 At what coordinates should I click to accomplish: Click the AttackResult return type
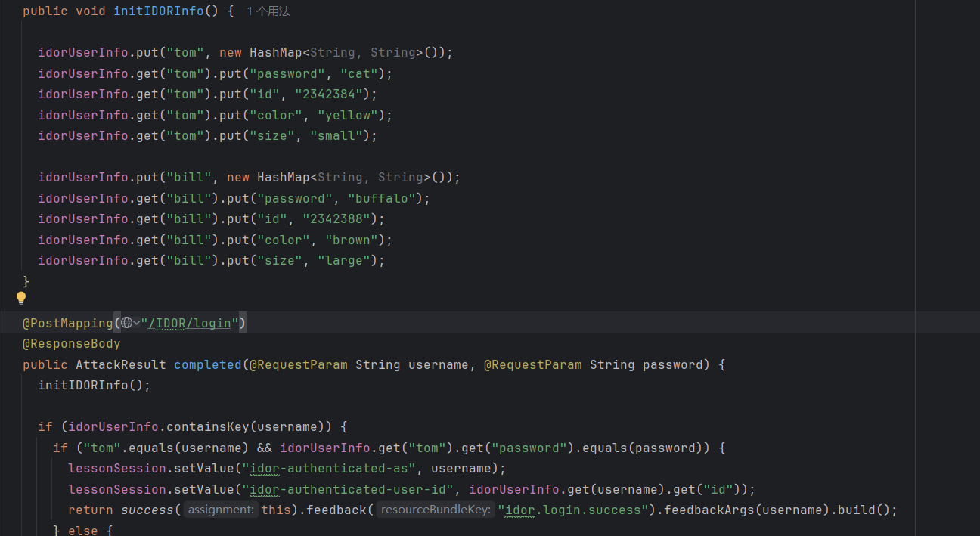click(x=121, y=365)
